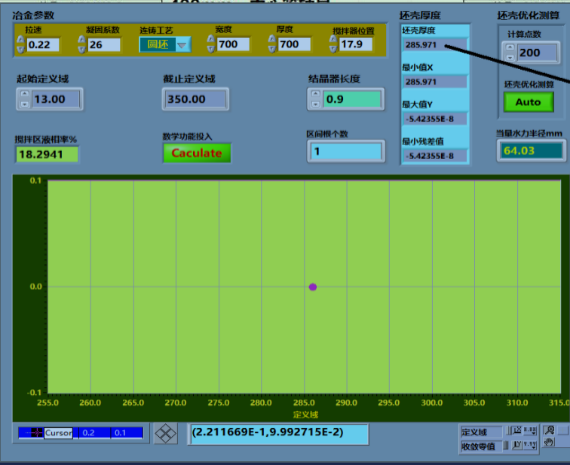The height and width of the screenshot is (465, 570).
Task: Select the graph zoom magnifier tool
Action: [x=549, y=430]
